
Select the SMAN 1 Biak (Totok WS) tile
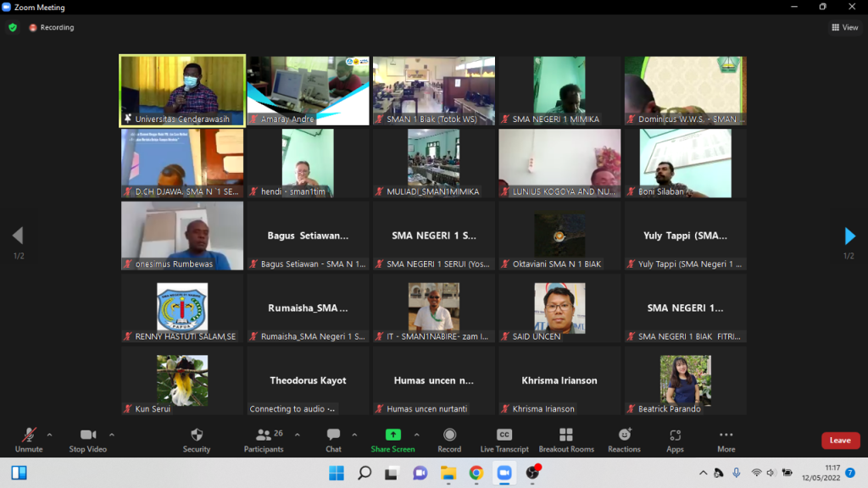click(434, 91)
